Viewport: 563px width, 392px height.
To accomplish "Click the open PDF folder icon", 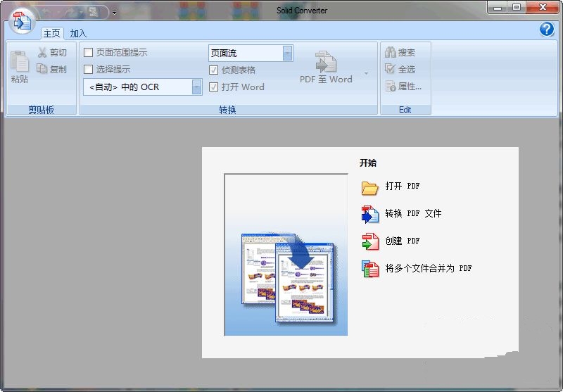I will click(x=370, y=187).
